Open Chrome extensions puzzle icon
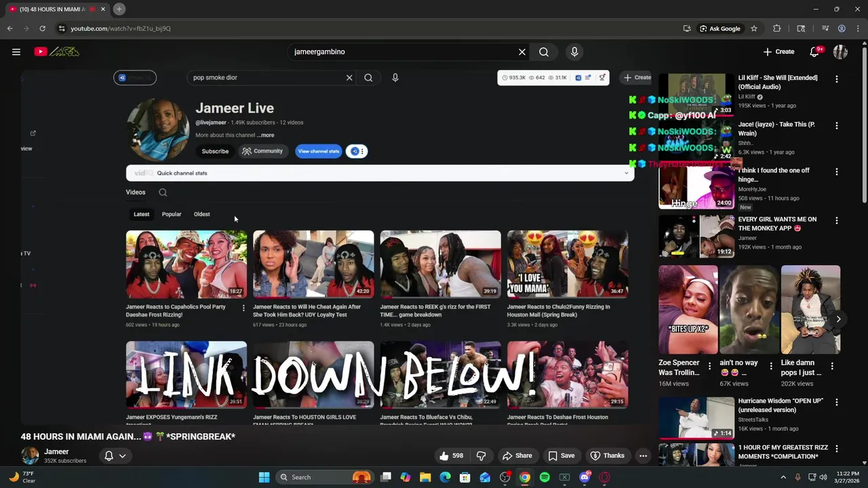The width and height of the screenshot is (868, 488). [x=777, y=28]
